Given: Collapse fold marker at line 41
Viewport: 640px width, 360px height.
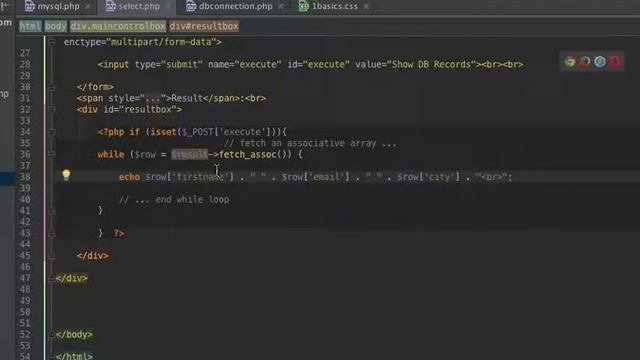Looking at the screenshot, I should tap(52, 211).
